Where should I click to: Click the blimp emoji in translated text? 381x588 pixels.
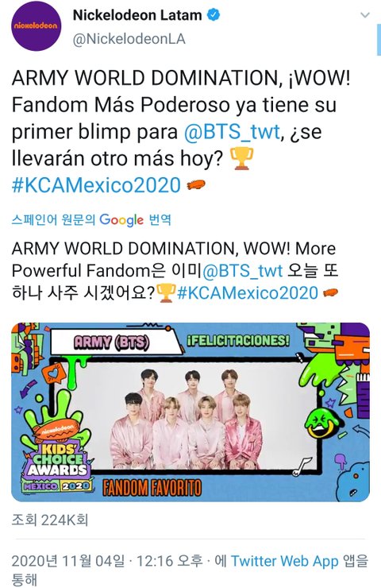(x=329, y=292)
